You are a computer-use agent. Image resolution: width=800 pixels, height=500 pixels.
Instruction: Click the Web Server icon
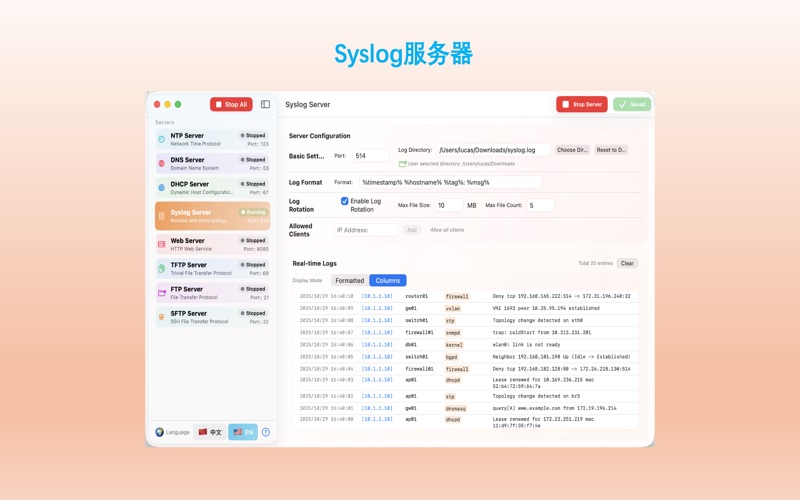coord(161,244)
